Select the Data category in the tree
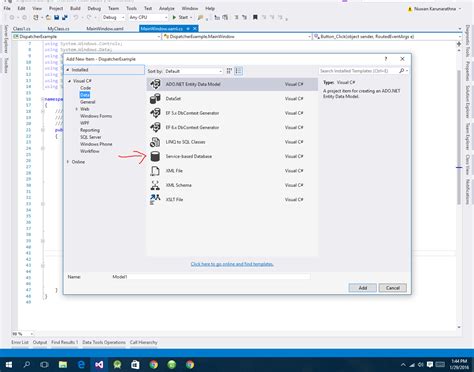The height and width of the screenshot is (372, 474). 85,95
